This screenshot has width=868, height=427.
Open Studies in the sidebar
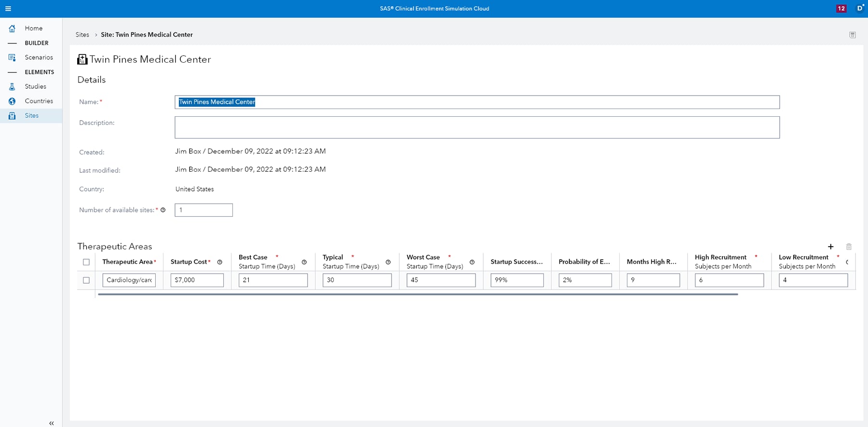coord(35,86)
